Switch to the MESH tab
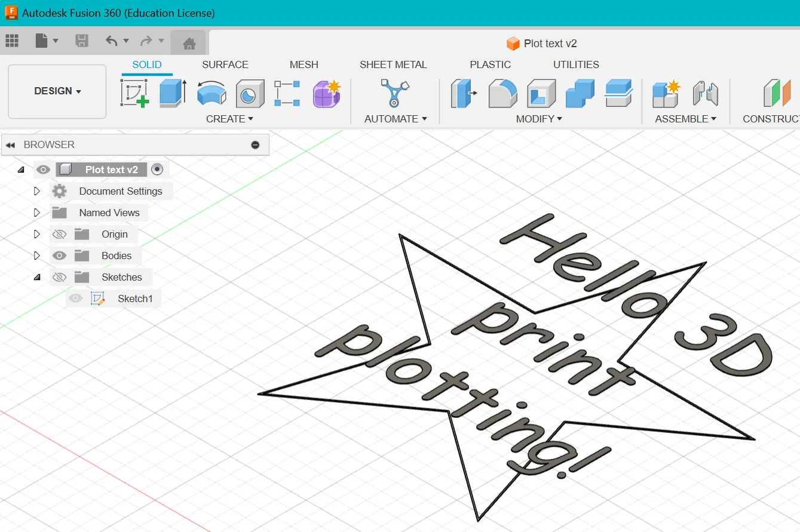The height and width of the screenshot is (532, 800). [x=304, y=64]
